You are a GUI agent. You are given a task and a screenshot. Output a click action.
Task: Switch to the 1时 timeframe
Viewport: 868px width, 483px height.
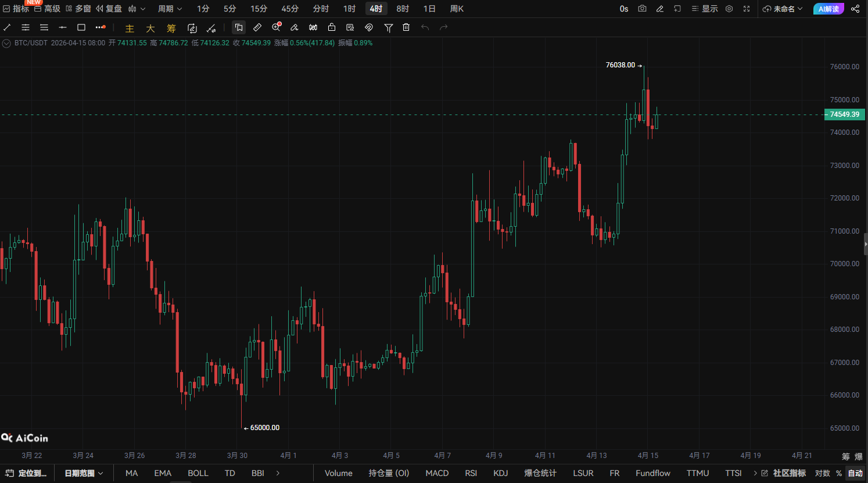click(x=349, y=9)
